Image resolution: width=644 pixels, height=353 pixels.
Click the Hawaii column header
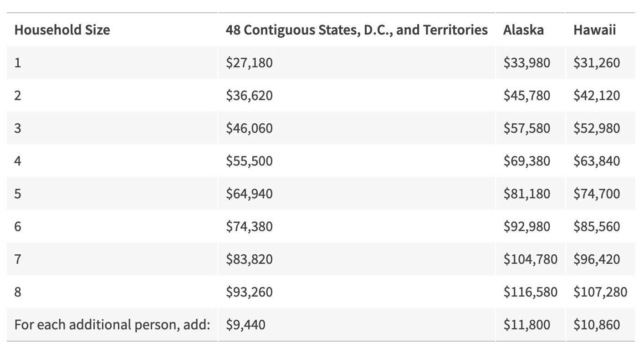pos(594,30)
